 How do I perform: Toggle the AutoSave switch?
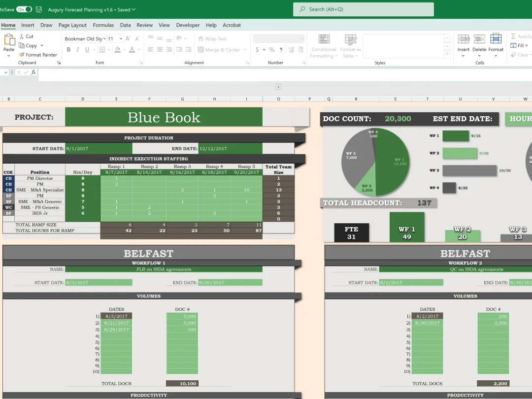coord(25,9)
